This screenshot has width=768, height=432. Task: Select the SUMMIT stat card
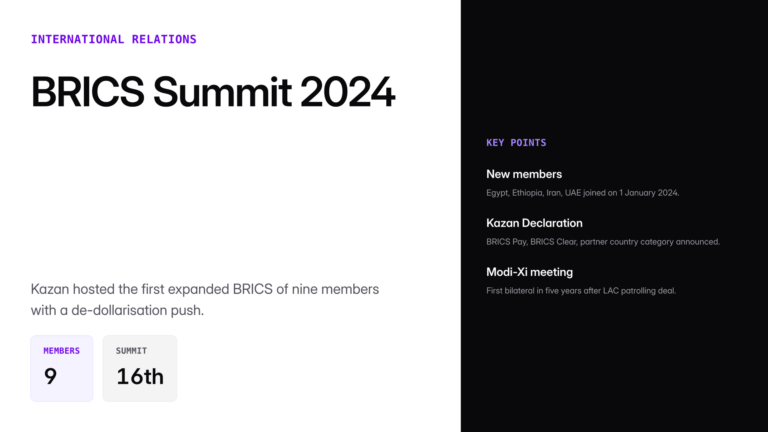pyautogui.click(x=139, y=368)
